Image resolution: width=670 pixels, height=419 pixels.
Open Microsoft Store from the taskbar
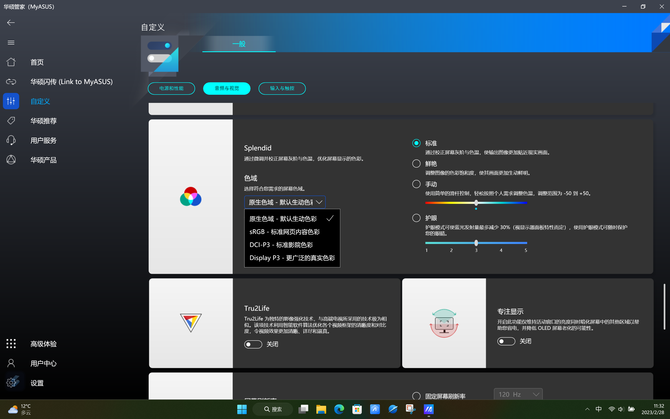tap(357, 410)
